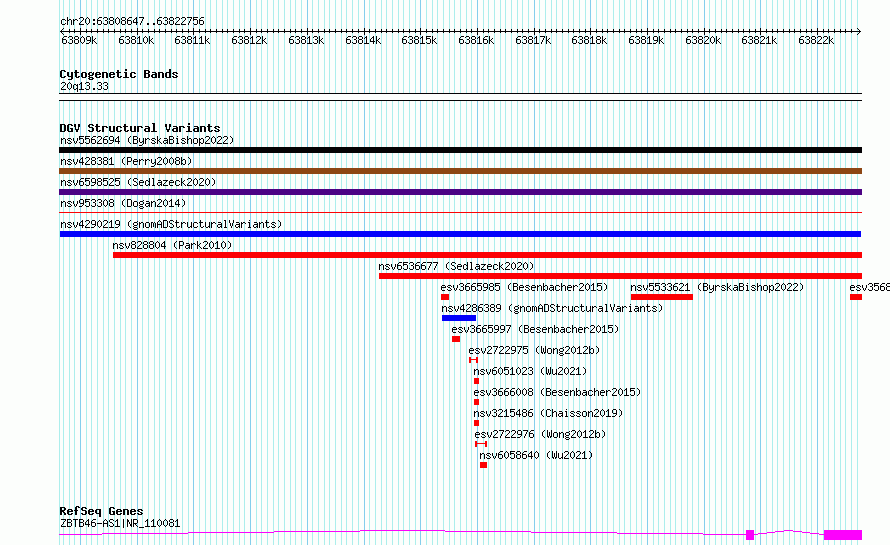This screenshot has height=545, width=890.
Task: Click the 63820k ruler tick label
Action: pos(703,40)
